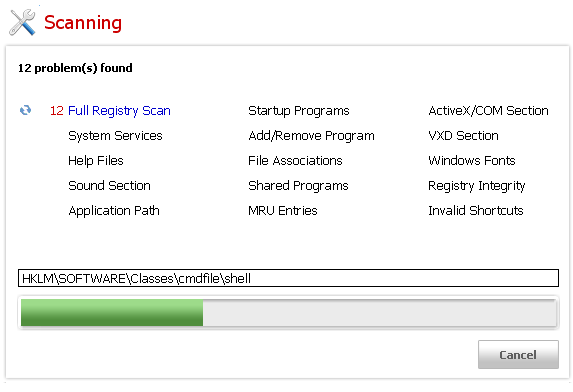Click the wrench and screwdriver Scanning icon
Screen dimensions: 573x392
23,23
